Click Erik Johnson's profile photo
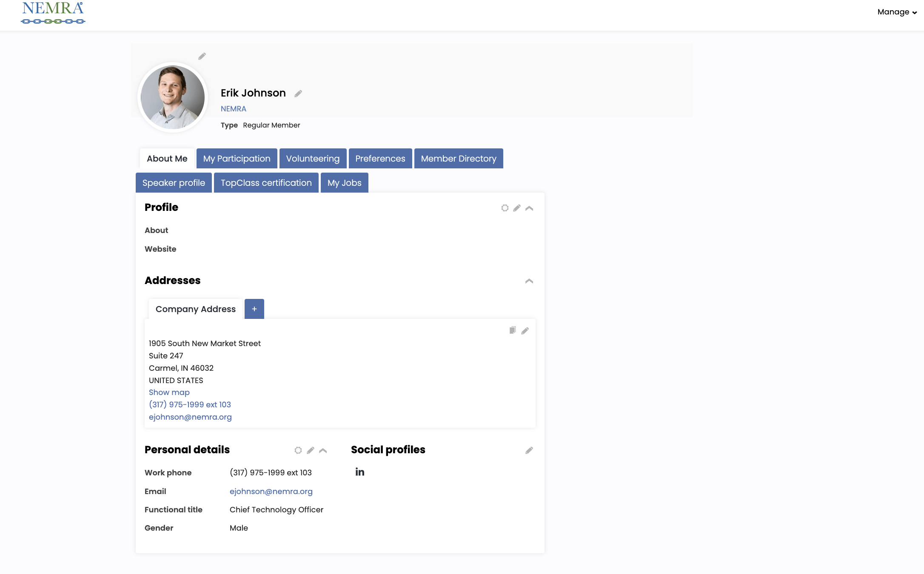The height and width of the screenshot is (574, 924). click(x=173, y=97)
